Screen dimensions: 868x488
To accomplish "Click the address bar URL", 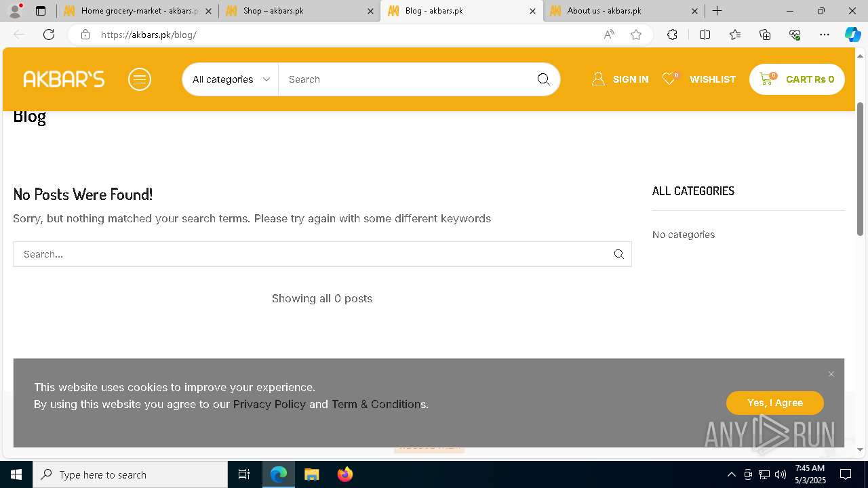I will (x=149, y=35).
